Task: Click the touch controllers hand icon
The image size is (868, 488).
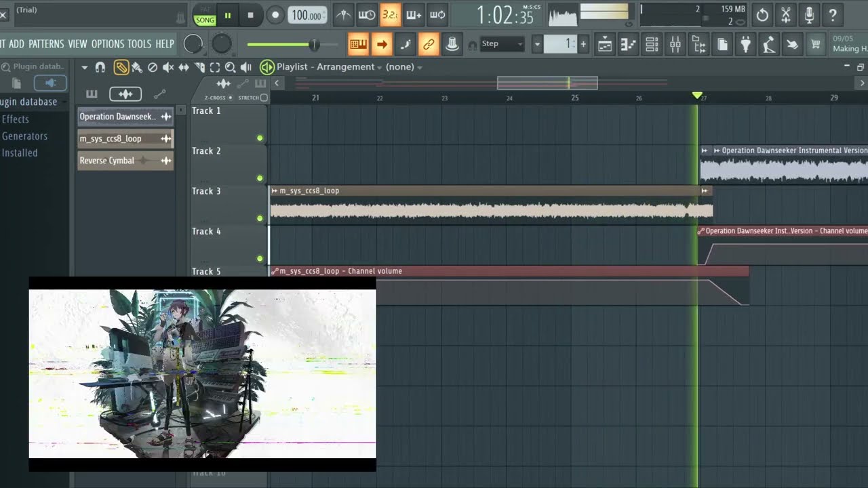Action: [791, 45]
